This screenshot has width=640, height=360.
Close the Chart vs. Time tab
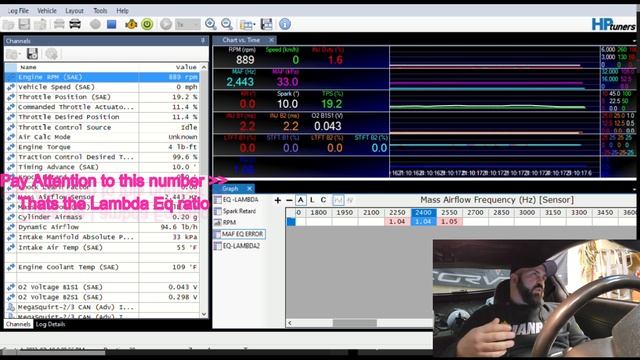271,40
